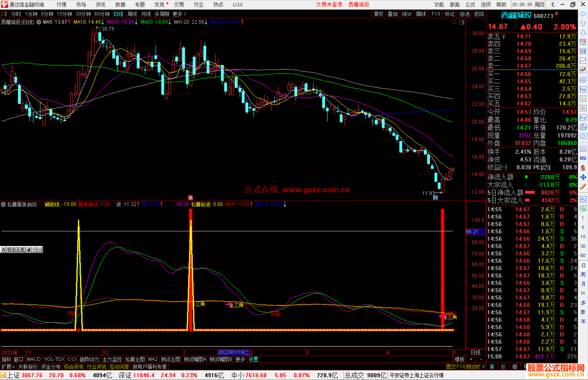Select the MACD indicator tab
The width and height of the screenshot is (588, 380).
coord(34,359)
